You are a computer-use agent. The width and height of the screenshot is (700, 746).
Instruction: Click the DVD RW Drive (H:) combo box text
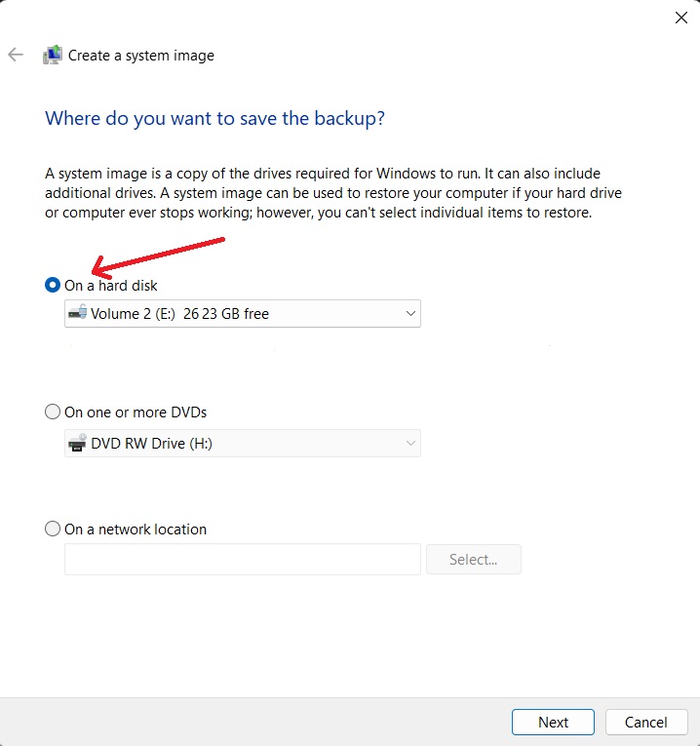coord(152,444)
